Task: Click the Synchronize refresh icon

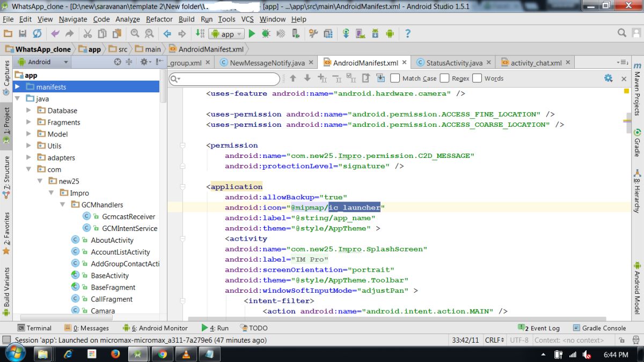Action: pyautogui.click(x=37, y=33)
